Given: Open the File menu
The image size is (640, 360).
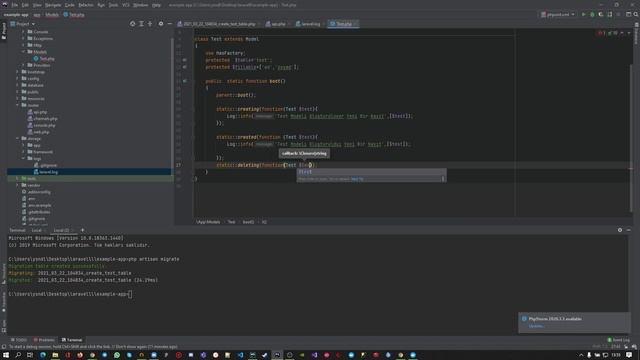Looking at the screenshot, I should click(15, 5).
